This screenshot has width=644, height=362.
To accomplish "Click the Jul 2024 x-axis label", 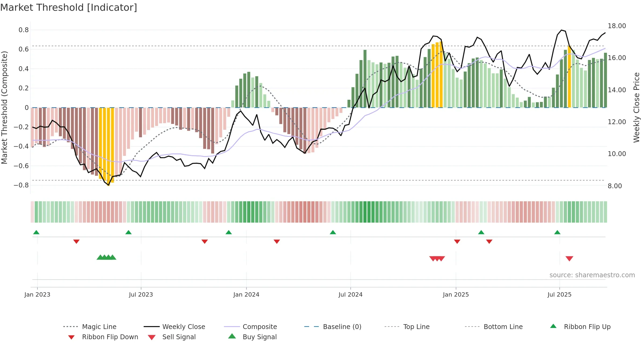I will click(x=350, y=294).
